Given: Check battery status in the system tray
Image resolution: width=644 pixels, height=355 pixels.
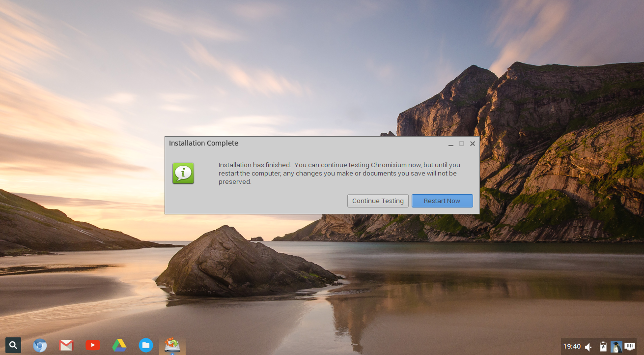Looking at the screenshot, I should (603, 347).
